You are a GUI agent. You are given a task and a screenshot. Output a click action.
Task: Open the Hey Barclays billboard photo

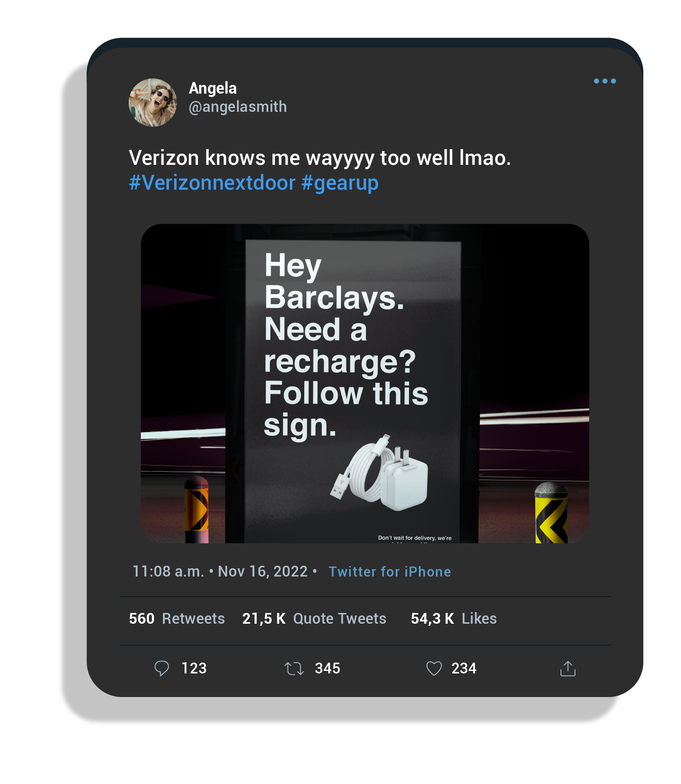click(x=365, y=384)
